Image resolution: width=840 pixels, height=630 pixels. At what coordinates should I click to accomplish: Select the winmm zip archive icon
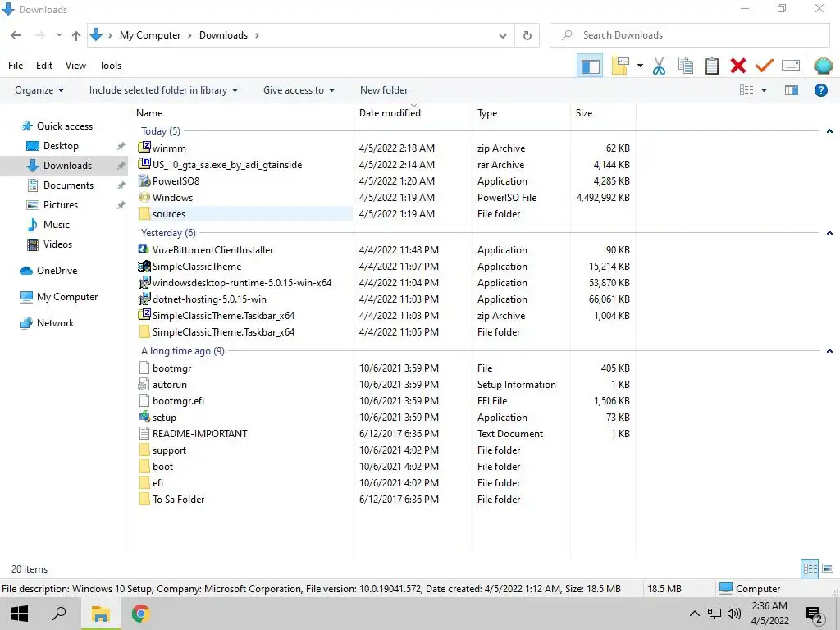144,148
